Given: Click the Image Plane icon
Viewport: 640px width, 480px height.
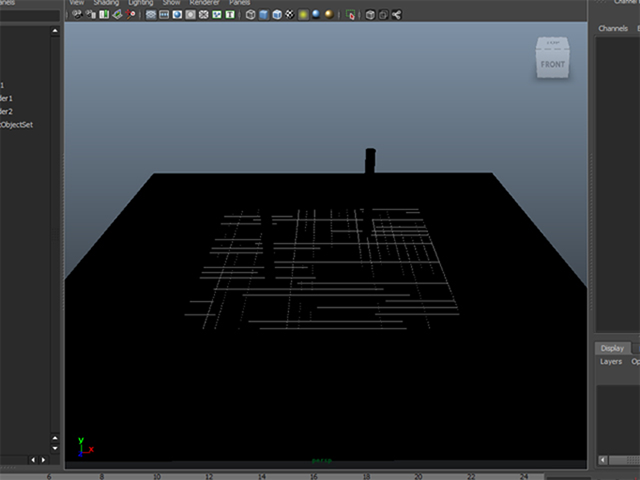Looking at the screenshot, I should (x=117, y=15).
